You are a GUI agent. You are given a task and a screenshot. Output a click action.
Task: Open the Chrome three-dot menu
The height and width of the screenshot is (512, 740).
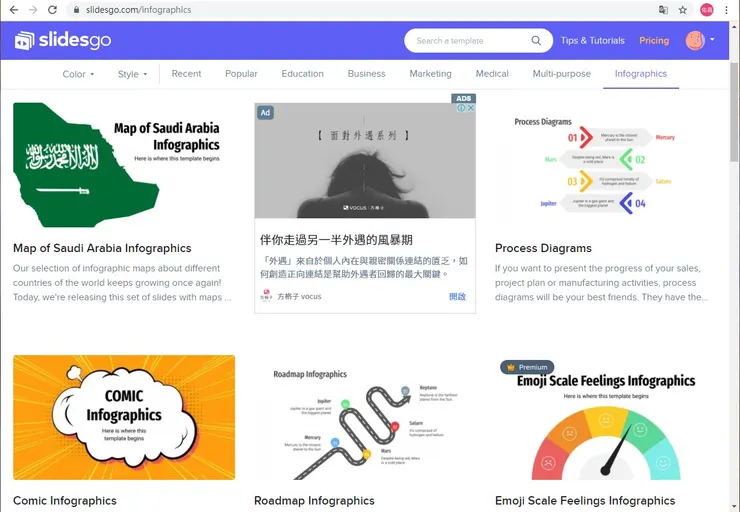coord(726,9)
